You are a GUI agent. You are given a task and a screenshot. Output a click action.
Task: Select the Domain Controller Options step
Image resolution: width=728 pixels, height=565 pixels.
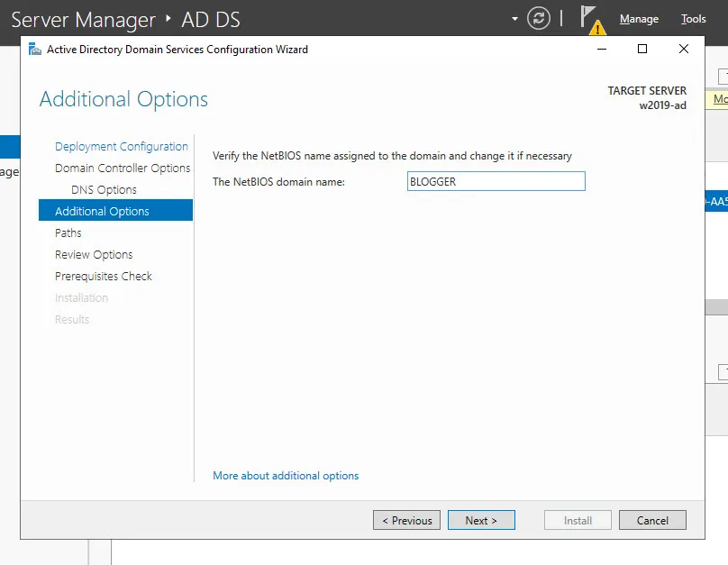tap(123, 169)
